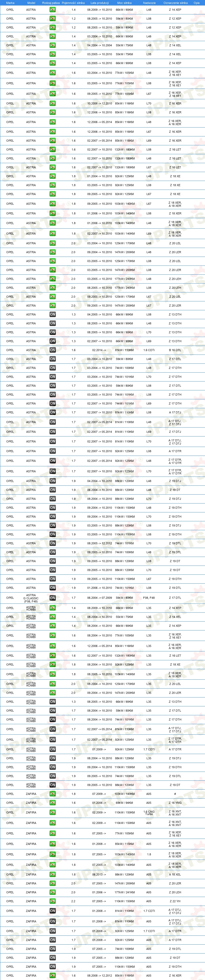The height and width of the screenshot is (980, 205).
Task: Click petrol icon in Astra Kombi Z 20 LER row
Action: [x=53, y=693]
